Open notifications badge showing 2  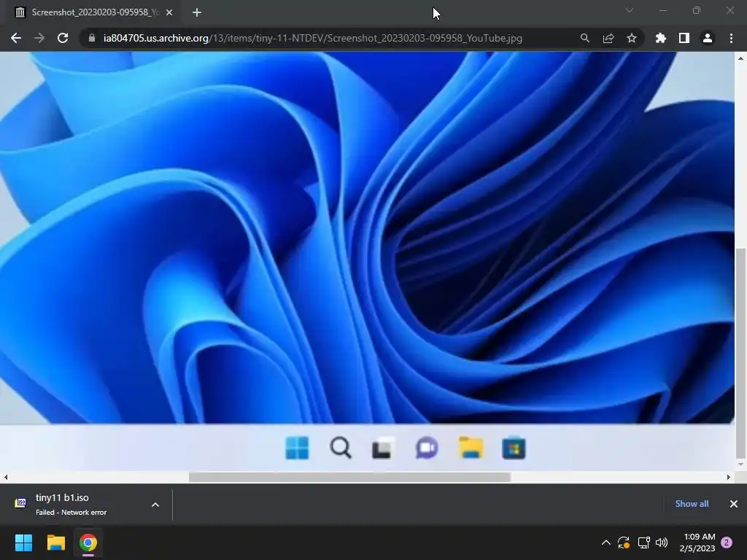[727, 542]
